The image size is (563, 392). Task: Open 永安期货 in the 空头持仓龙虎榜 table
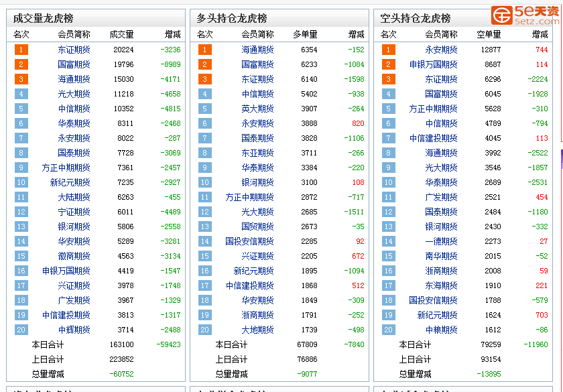(441, 50)
